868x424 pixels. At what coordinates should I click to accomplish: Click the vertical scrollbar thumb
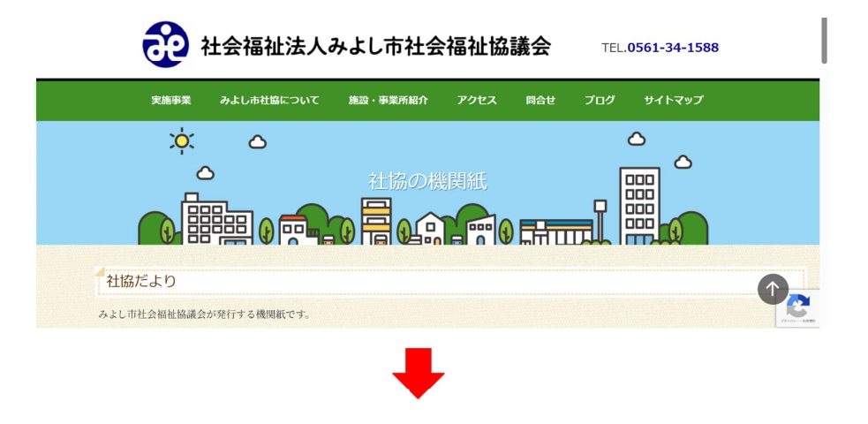[x=824, y=40]
